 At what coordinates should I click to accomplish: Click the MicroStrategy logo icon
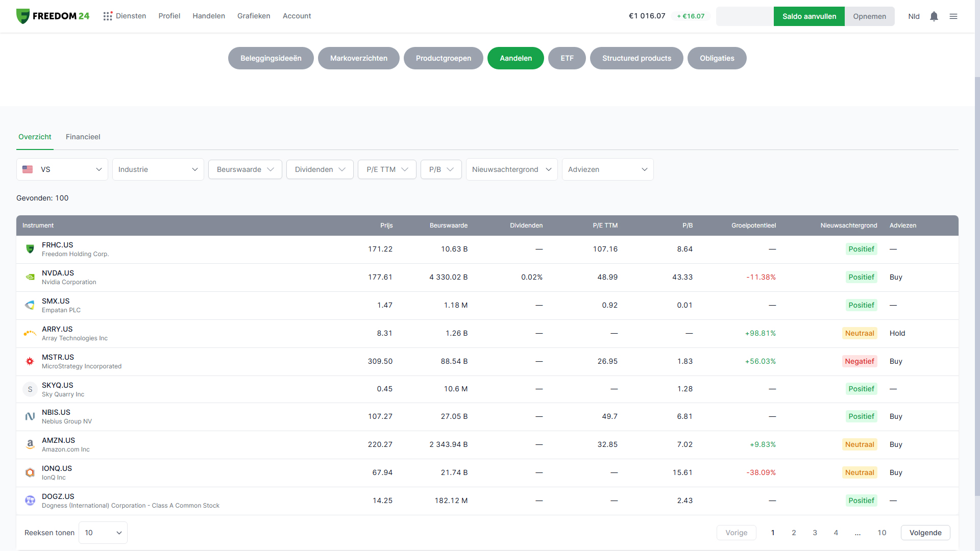tap(30, 362)
